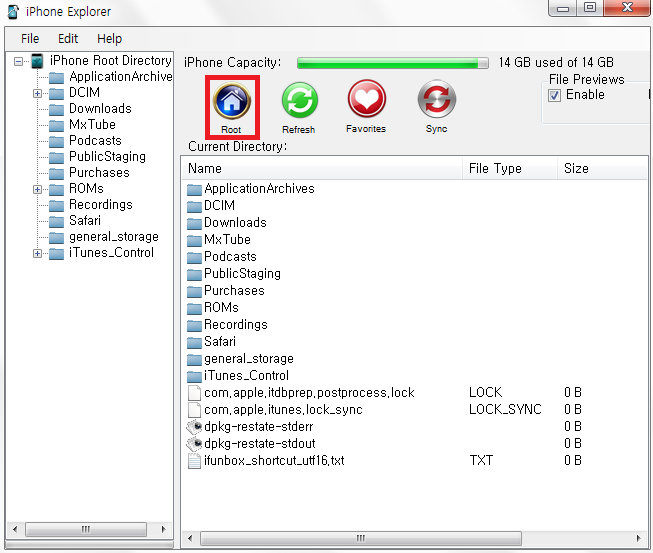Click the iPhone Capacity progress bar
This screenshot has height=553, width=653.
[x=393, y=63]
